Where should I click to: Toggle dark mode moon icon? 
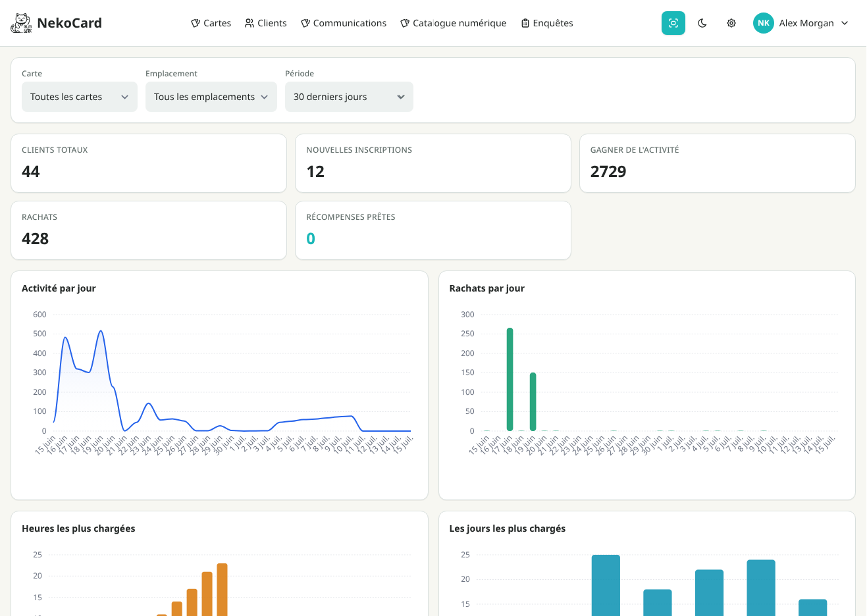tap(702, 23)
